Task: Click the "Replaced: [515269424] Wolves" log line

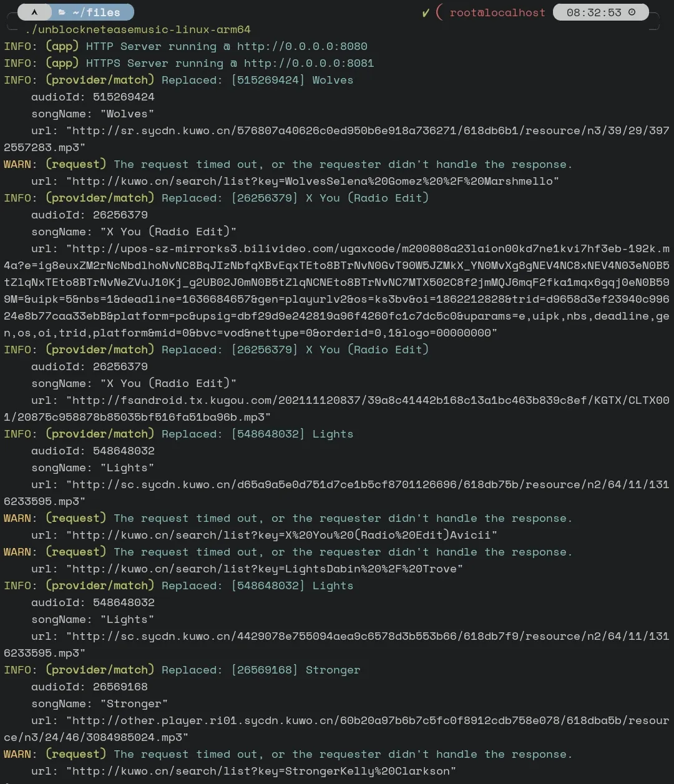Action: [x=257, y=80]
